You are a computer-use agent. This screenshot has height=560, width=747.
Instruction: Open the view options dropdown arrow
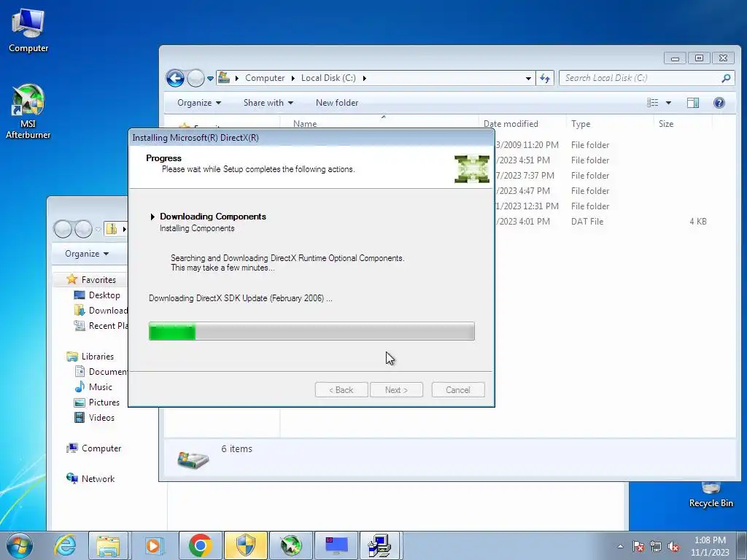point(668,103)
